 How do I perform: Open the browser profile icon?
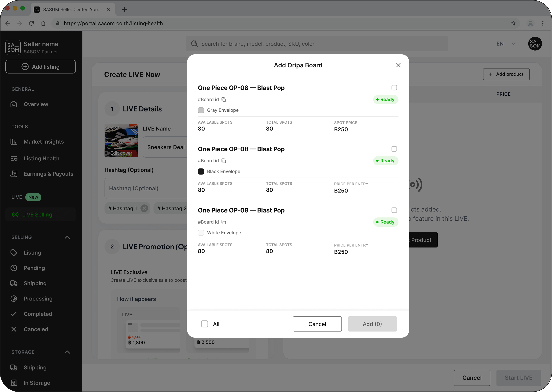(531, 23)
